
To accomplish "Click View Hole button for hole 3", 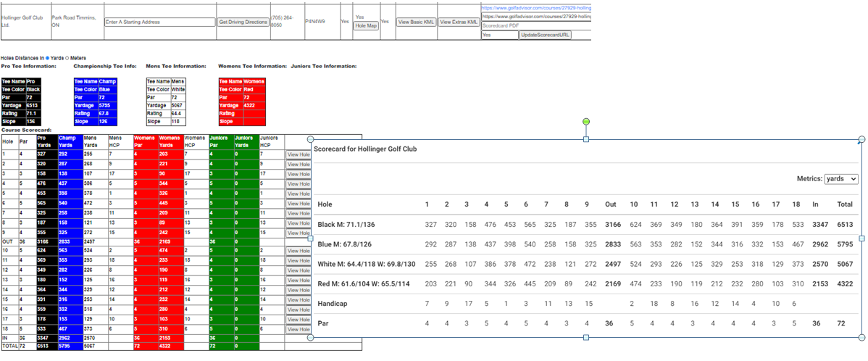I will (298, 175).
